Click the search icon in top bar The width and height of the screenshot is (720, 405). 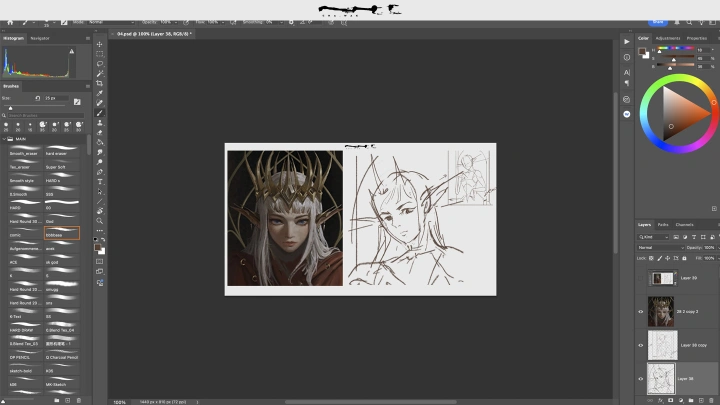coord(689,22)
